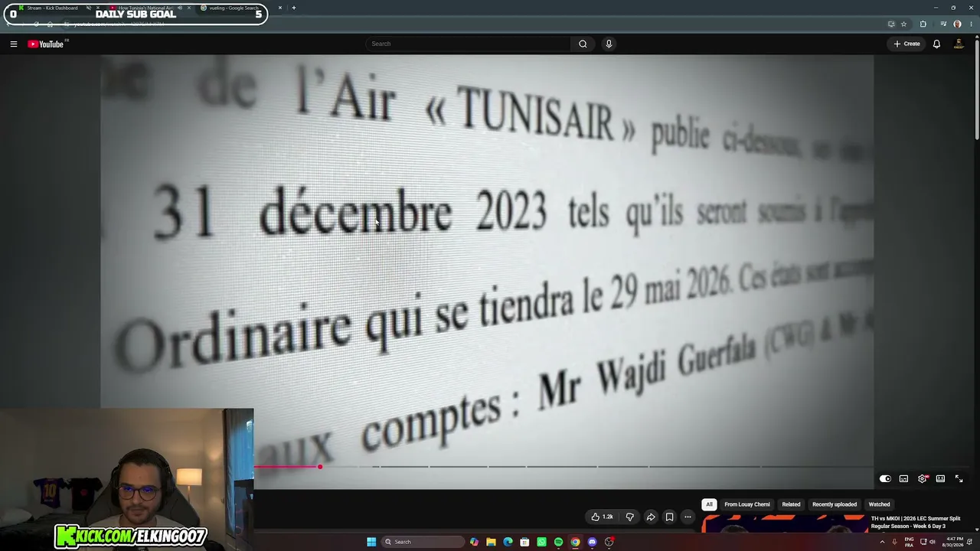Click the Windows taskbar search box
Screen dimensions: 980x551
point(423,542)
